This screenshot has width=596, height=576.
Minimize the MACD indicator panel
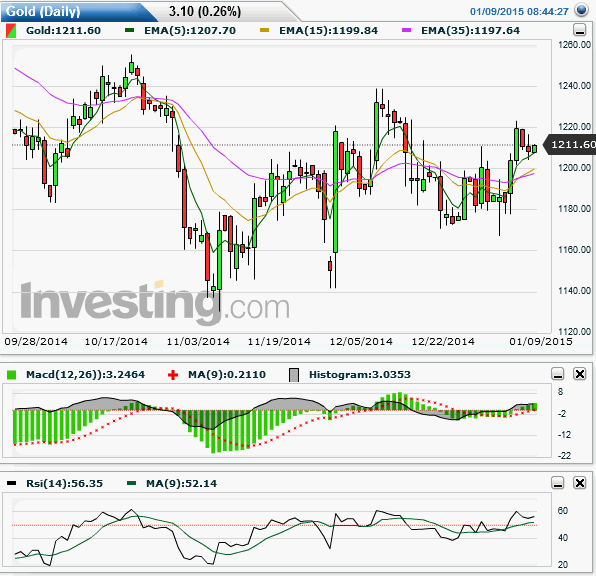[558, 374]
